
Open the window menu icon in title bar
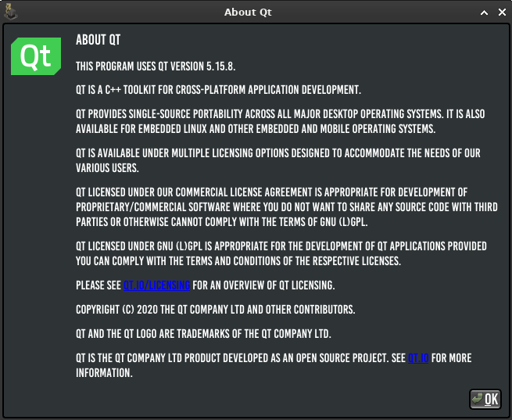click(x=10, y=12)
